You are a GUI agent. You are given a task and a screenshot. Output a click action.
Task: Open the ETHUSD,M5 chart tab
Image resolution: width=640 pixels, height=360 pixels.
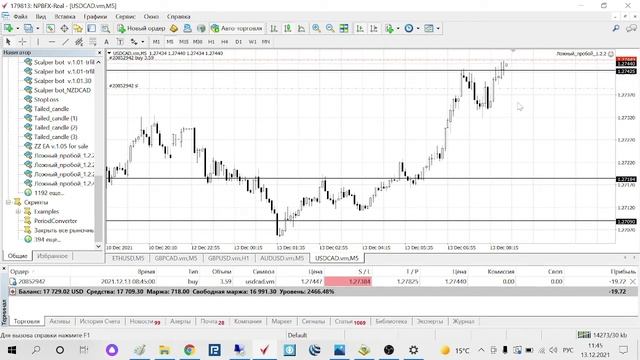tap(128, 258)
